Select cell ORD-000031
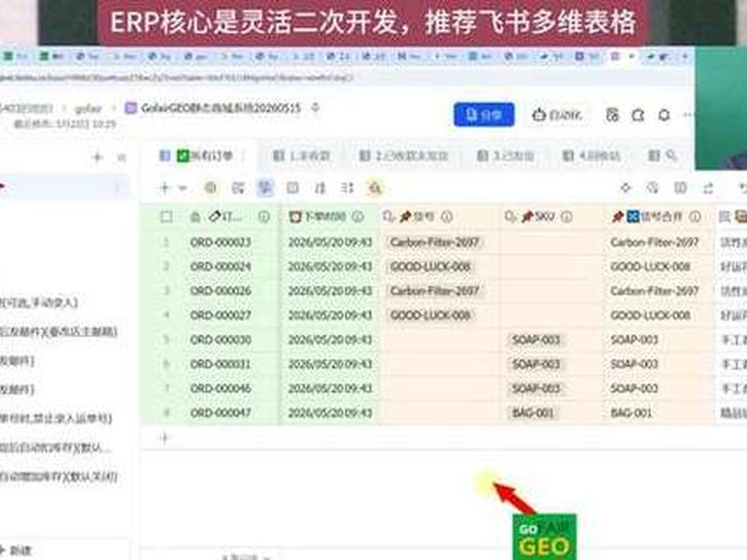 220,364
